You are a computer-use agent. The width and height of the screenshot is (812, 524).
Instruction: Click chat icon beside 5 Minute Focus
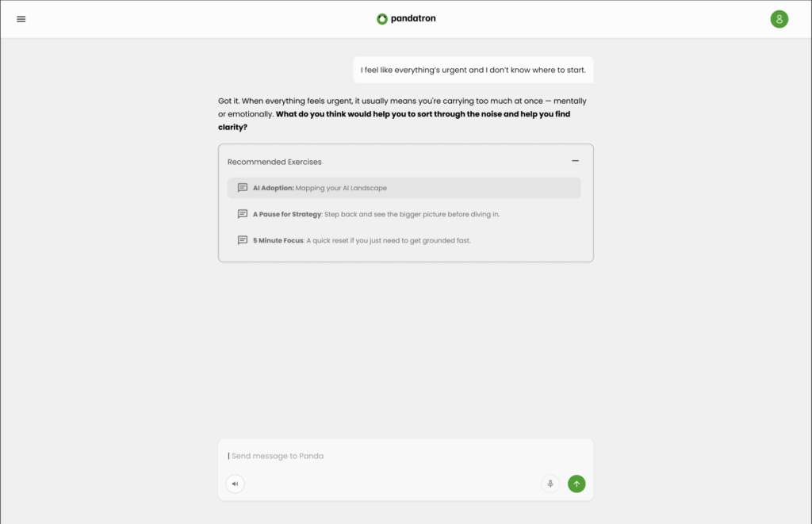[243, 240]
